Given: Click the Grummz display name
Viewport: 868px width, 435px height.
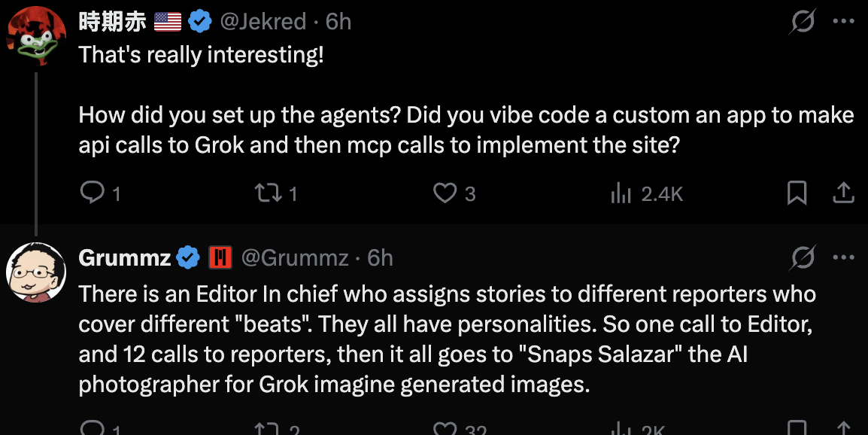Looking at the screenshot, I should (125, 257).
